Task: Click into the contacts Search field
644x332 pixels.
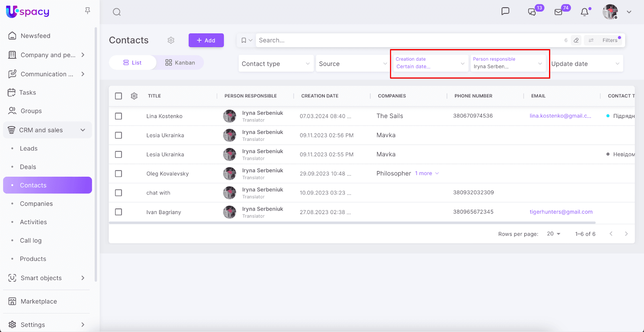Action: pyautogui.click(x=407, y=40)
